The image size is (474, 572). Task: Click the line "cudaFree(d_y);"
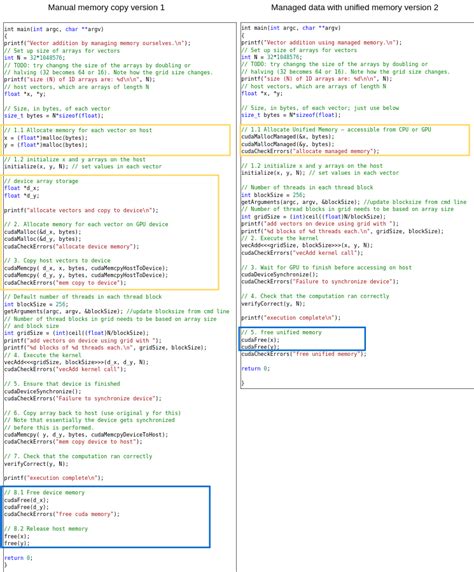click(x=27, y=507)
